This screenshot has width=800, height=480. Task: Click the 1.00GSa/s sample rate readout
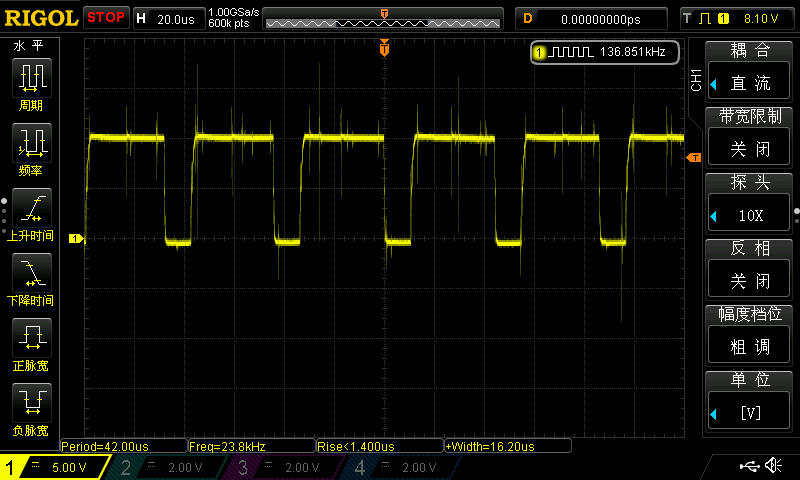pos(234,12)
